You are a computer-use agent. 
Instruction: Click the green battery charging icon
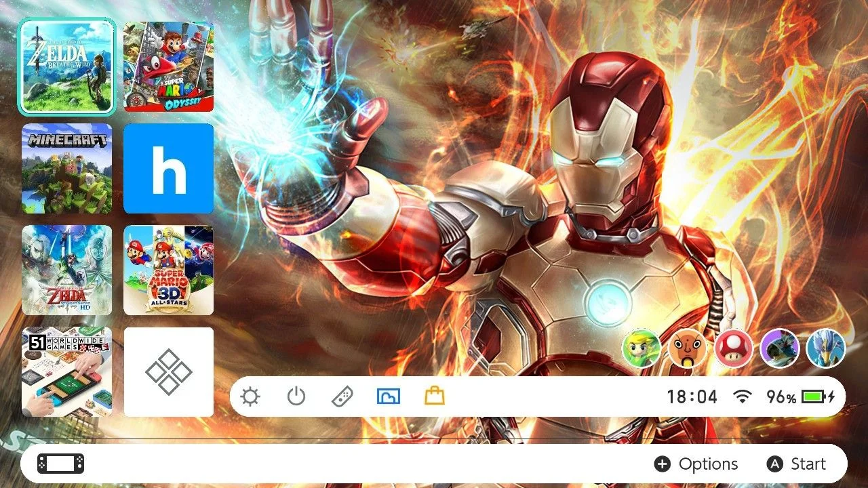coord(818,397)
